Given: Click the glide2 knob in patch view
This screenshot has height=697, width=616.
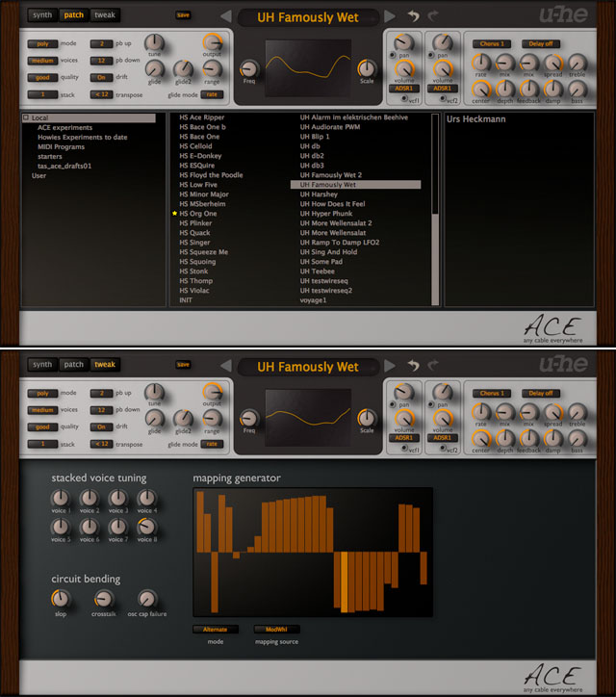Looking at the screenshot, I should 183,69.
